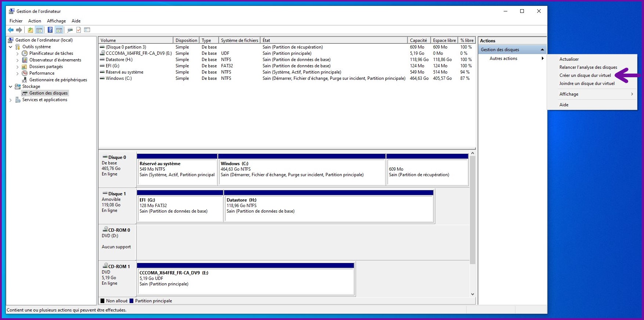Select the Windows (C:) partition block
Image resolution: width=644 pixels, height=320 pixels.
coord(301,172)
